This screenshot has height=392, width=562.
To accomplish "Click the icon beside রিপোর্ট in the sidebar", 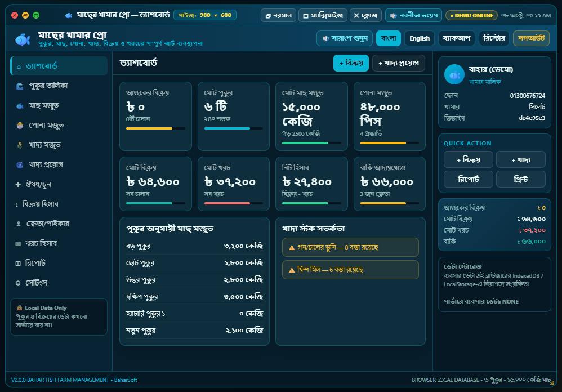I will pos(18,264).
